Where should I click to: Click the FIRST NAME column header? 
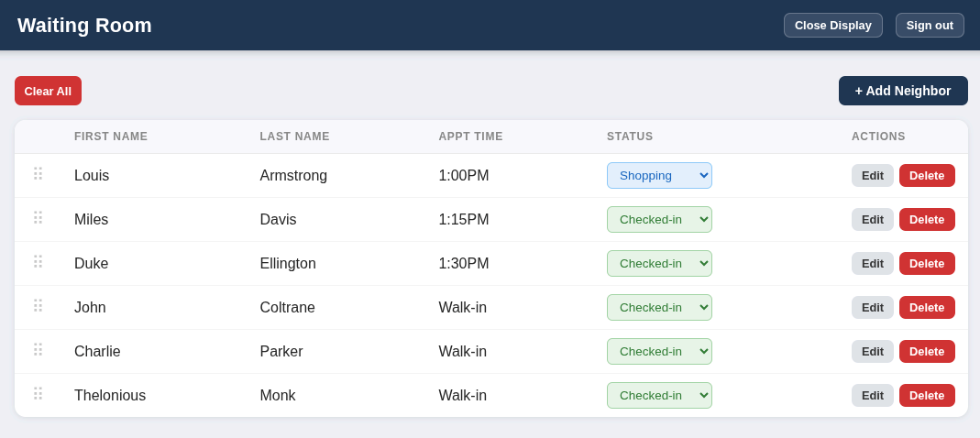pos(111,137)
